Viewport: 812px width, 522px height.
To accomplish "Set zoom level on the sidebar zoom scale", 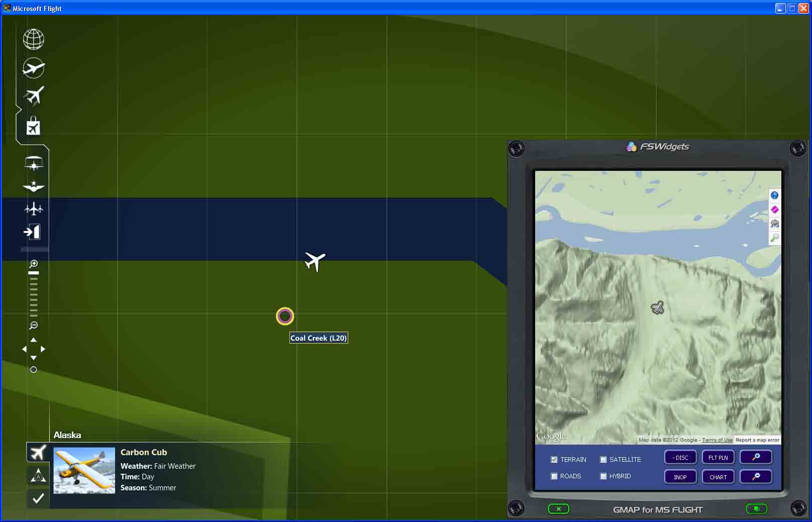I will coord(34,294).
